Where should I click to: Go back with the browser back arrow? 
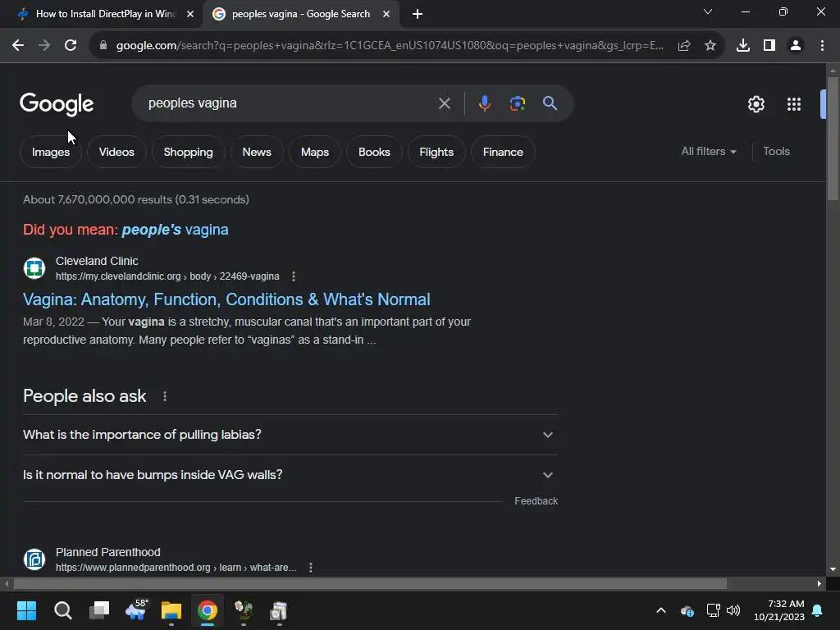pos(18,46)
